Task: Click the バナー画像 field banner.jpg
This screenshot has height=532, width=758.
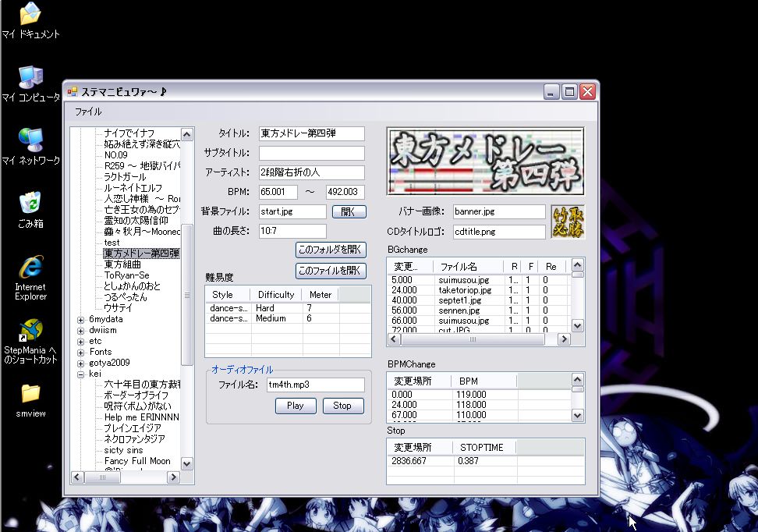Action: (499, 211)
